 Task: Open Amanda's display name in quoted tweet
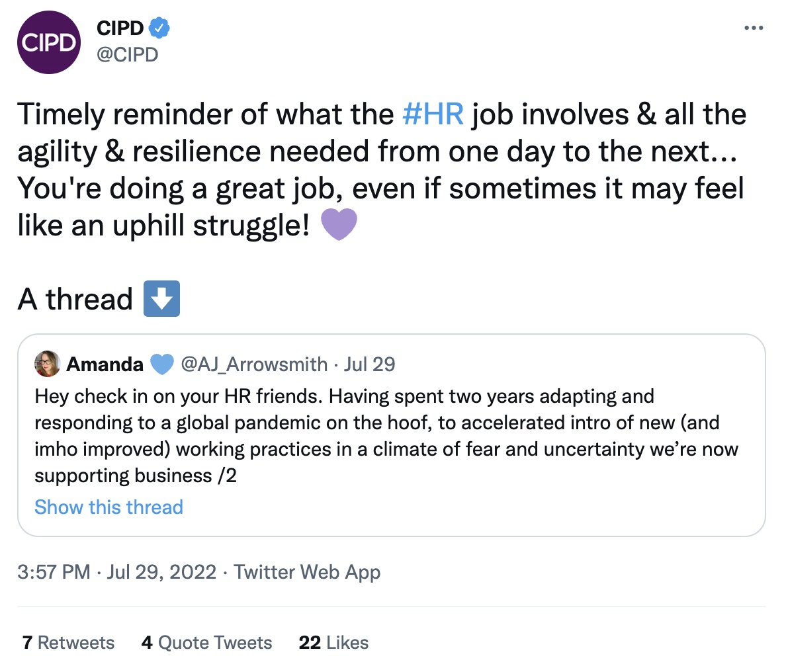pyautogui.click(x=105, y=364)
